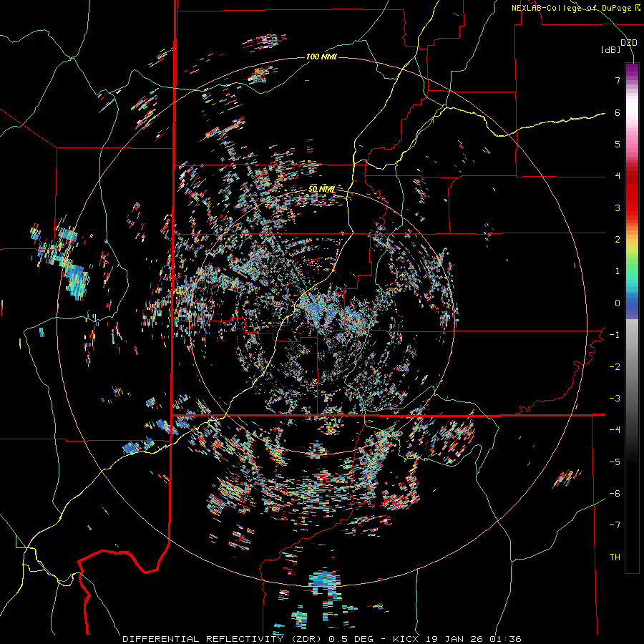Click the 3 value on color scale
This screenshot has width=644, height=644.
[618, 208]
